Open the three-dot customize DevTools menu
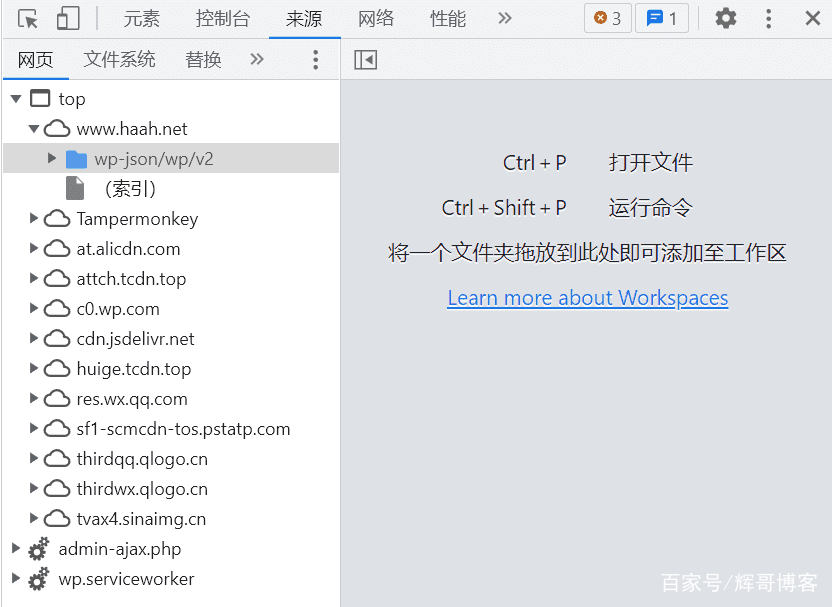Viewport: 832px width, 607px height. click(768, 18)
